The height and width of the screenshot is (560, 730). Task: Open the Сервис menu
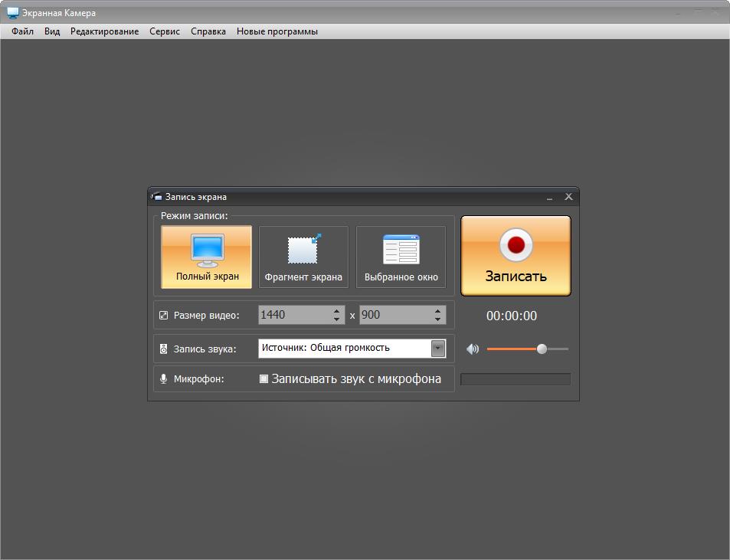pyautogui.click(x=165, y=31)
